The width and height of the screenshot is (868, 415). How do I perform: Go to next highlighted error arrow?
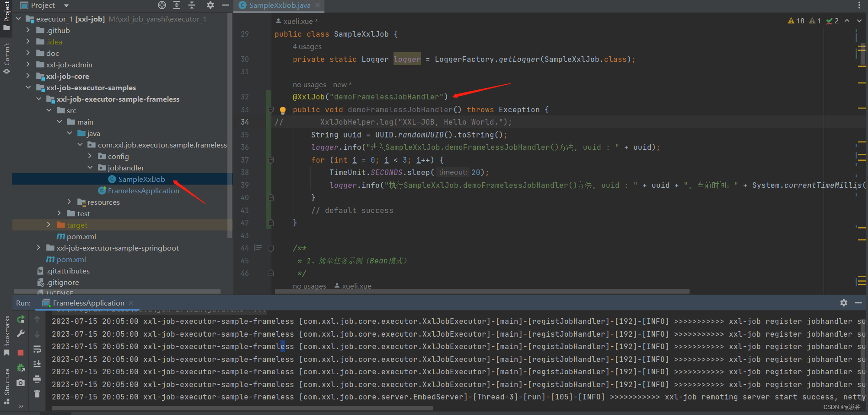tap(859, 21)
